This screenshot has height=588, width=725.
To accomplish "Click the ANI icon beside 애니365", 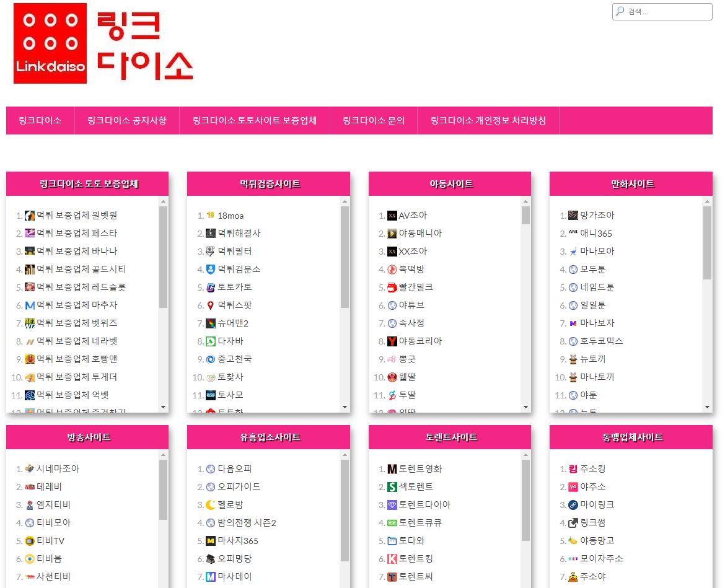I will (x=573, y=232).
